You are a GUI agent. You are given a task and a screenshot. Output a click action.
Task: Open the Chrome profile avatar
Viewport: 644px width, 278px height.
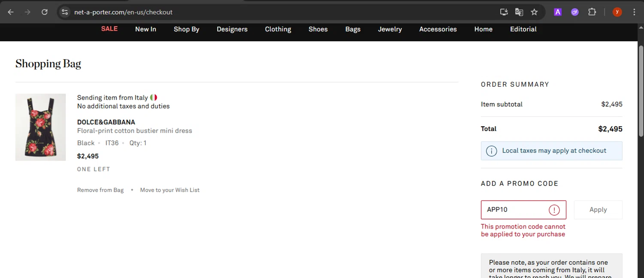point(617,12)
